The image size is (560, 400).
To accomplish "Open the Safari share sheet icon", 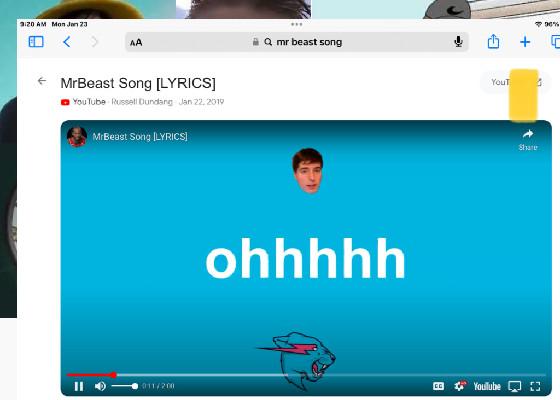I will point(493,41).
